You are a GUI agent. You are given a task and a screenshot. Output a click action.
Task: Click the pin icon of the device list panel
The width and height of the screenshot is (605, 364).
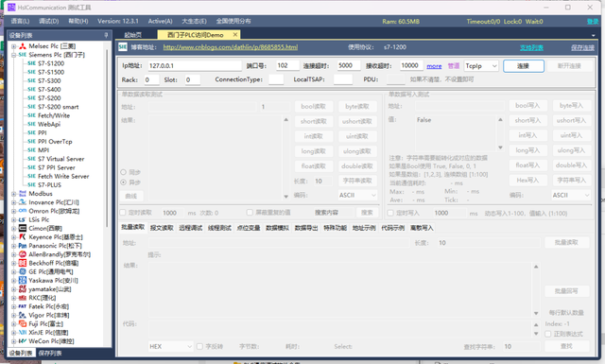point(106,35)
